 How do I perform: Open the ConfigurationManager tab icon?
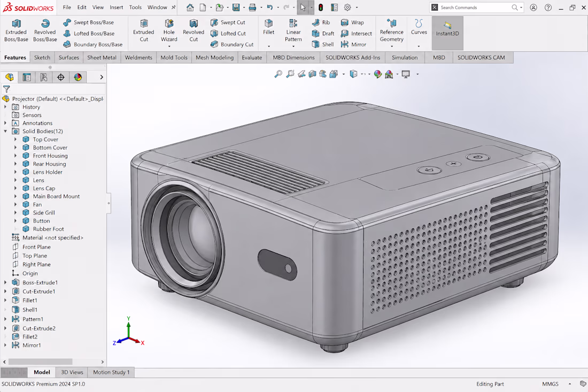pyautogui.click(x=44, y=77)
